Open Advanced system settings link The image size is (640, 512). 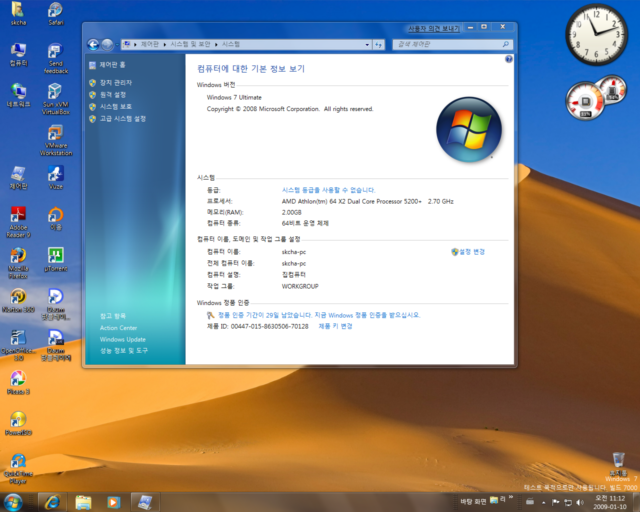tap(122, 119)
